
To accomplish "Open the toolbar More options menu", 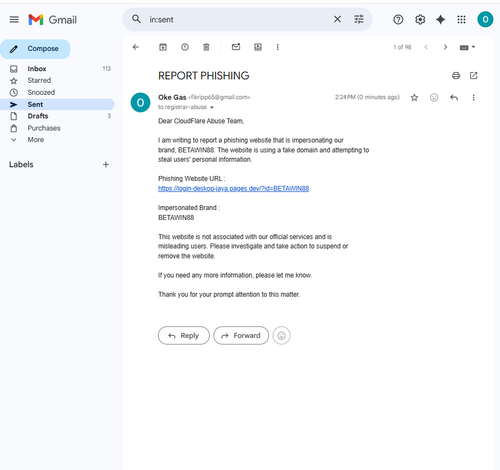I will click(277, 47).
